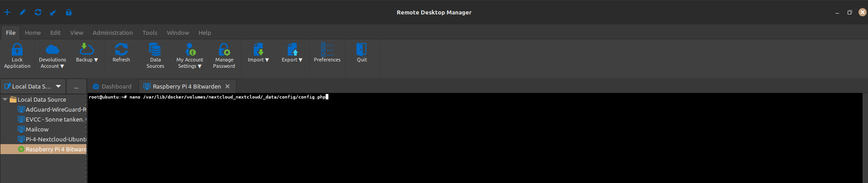Close the Raspberry Pi 4 Bitwarden tab
The image size is (868, 183).
[x=228, y=86]
